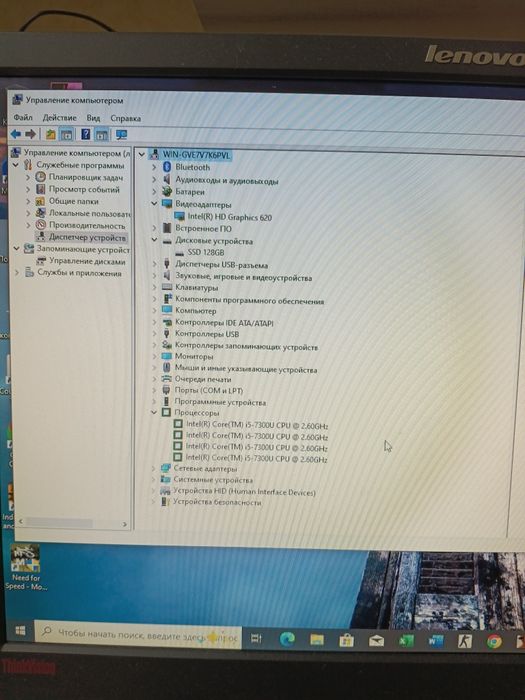Image resolution: width=525 pixels, height=700 pixels.
Task: Click the icon next to Клавиатуры
Action: point(167,288)
